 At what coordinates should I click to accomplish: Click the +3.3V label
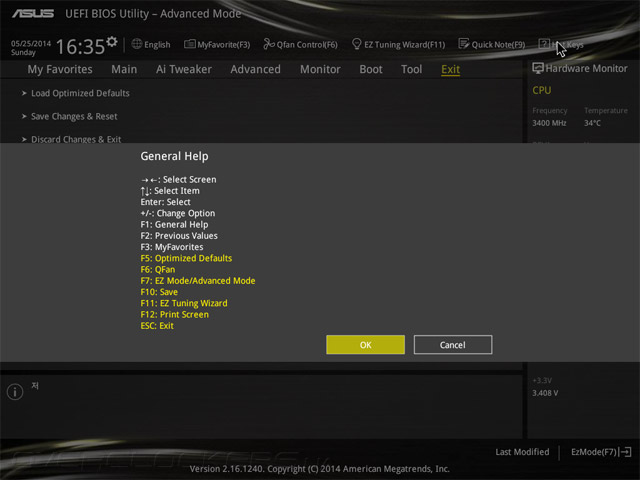click(542, 380)
